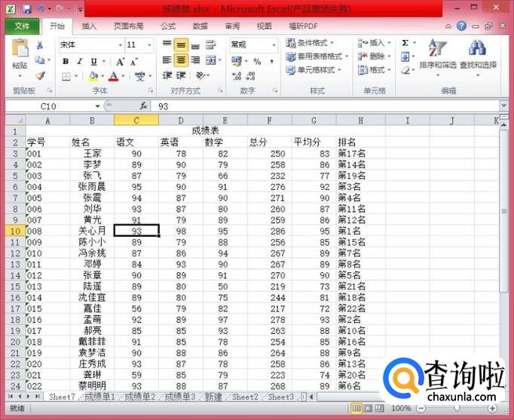Click the 格式 cell format button

pyautogui.click(x=375, y=70)
